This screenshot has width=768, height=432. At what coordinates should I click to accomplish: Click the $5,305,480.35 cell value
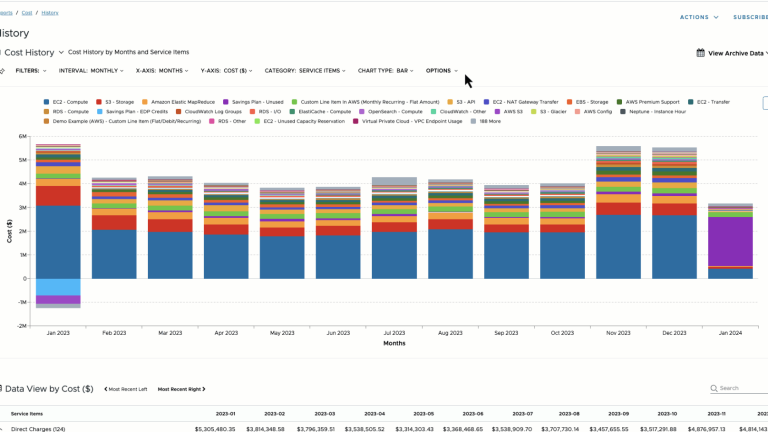(215, 429)
